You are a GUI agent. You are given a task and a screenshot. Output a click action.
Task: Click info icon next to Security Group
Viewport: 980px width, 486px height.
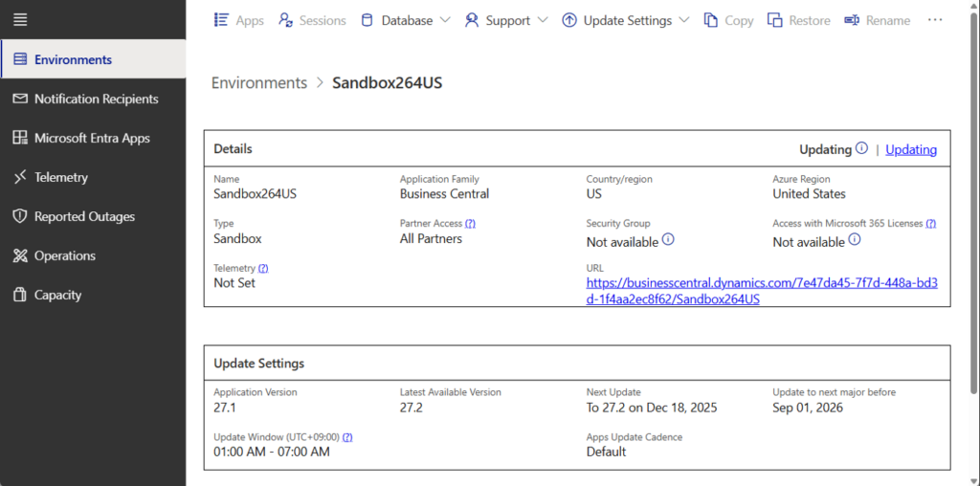(x=668, y=239)
